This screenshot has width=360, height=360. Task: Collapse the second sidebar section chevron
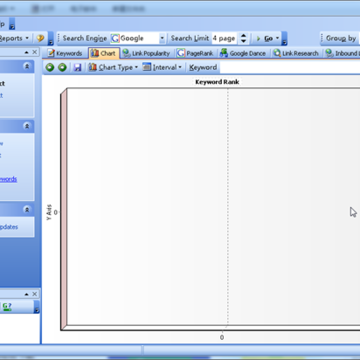(27, 126)
